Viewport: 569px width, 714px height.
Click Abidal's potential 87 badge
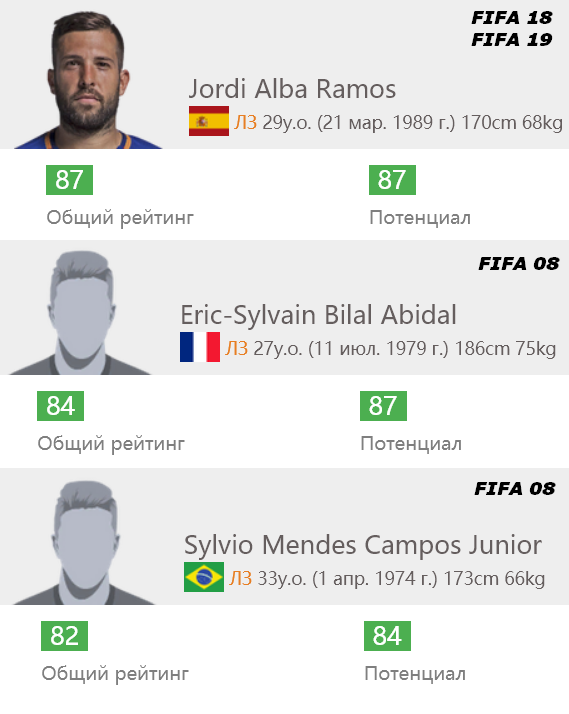tap(383, 406)
